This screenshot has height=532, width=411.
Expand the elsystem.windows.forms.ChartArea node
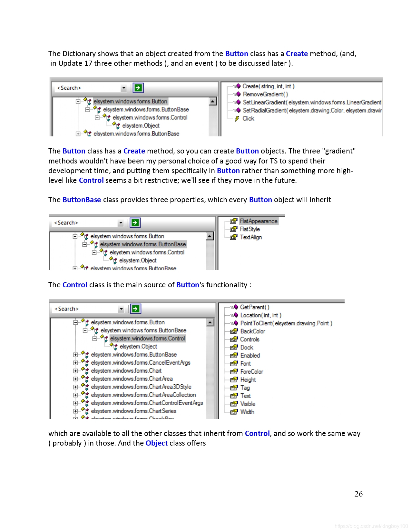[x=75, y=379]
